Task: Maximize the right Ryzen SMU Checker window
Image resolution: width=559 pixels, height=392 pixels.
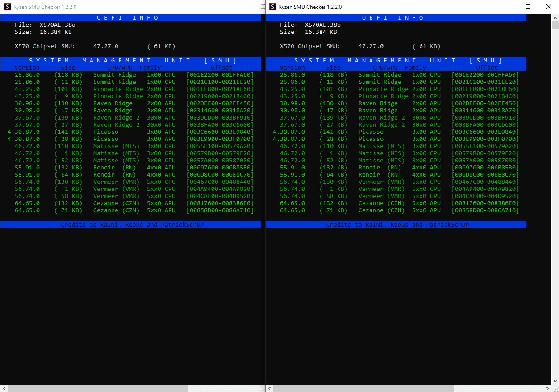Action: (528, 7)
